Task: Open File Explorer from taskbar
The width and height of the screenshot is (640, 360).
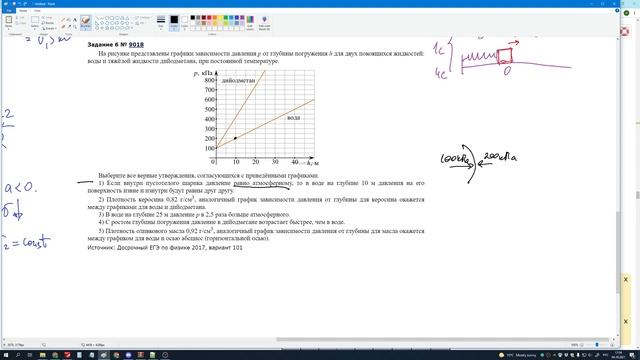Action: coord(42,355)
